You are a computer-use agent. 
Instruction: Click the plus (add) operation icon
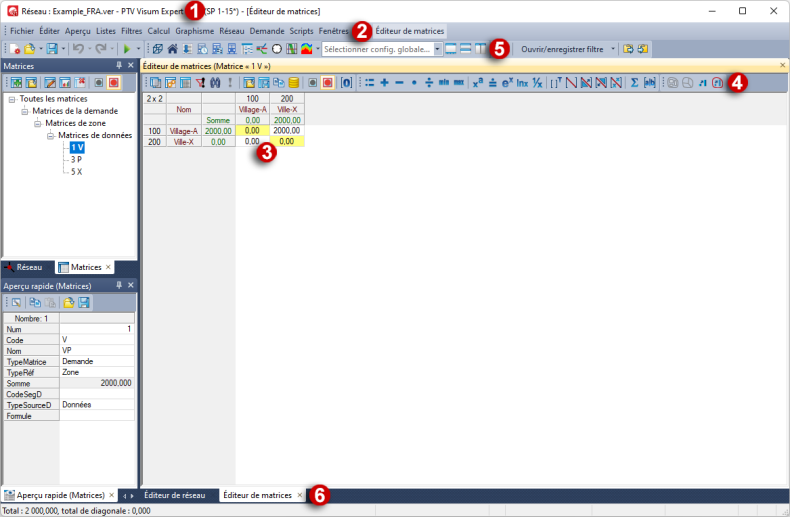[384, 83]
